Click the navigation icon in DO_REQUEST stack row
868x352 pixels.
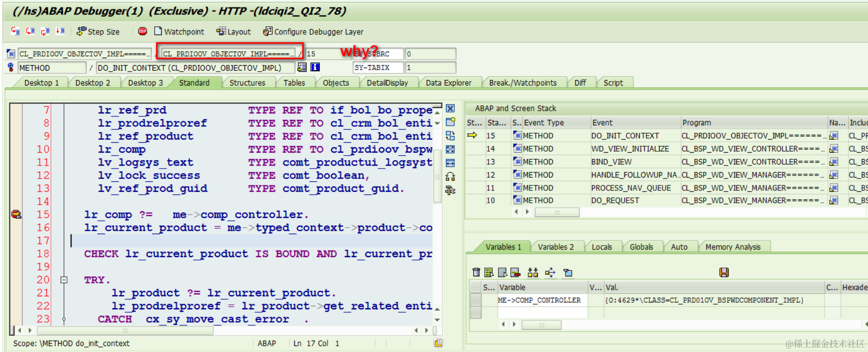834,200
